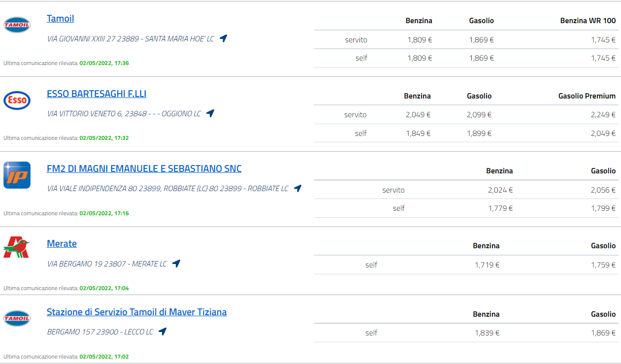Open navigation arrow for Viale Indipendenza Robbiate

pyautogui.click(x=297, y=188)
